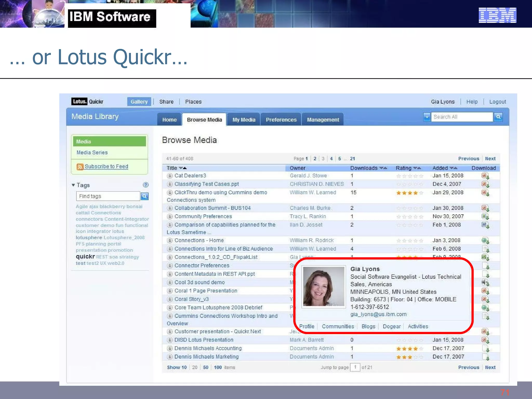The width and height of the screenshot is (532, 399).
Task: Click Gia Lyons profile photo thumbnail
Action: 323,287
